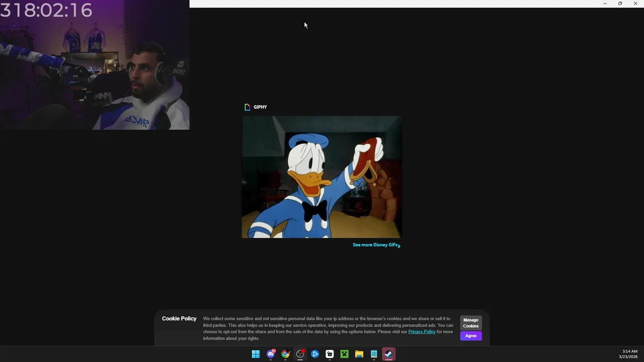The height and width of the screenshot is (362, 644).
Task: Launch Minecraft from the taskbar
Action: coord(344,354)
